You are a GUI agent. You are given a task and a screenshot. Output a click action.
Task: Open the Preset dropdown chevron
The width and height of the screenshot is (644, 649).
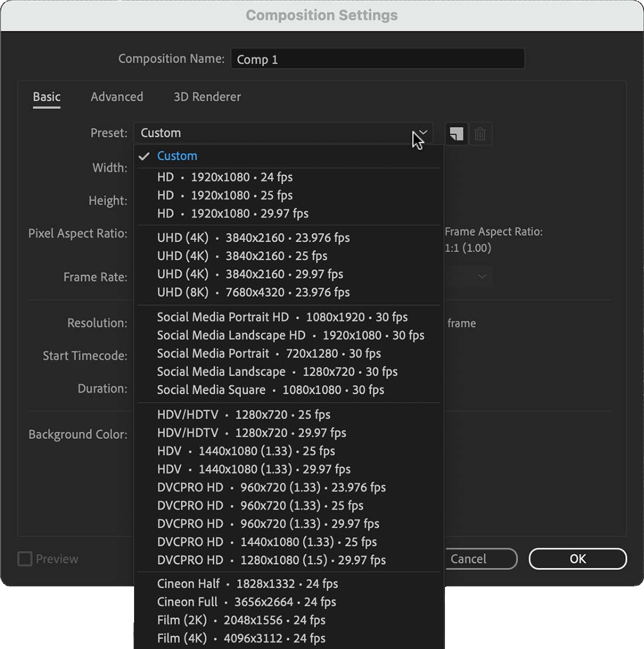click(423, 132)
